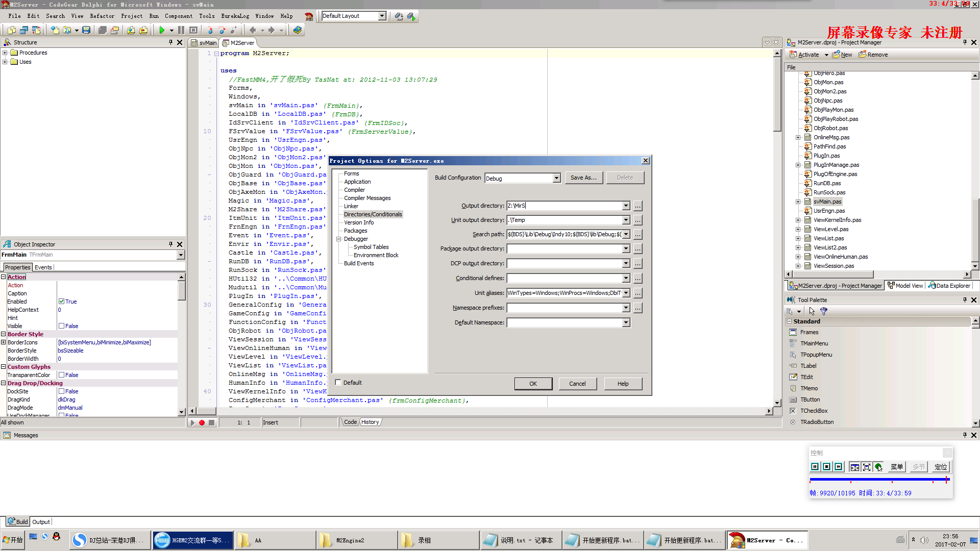
Task: Switch to the History tab
Action: (x=370, y=422)
